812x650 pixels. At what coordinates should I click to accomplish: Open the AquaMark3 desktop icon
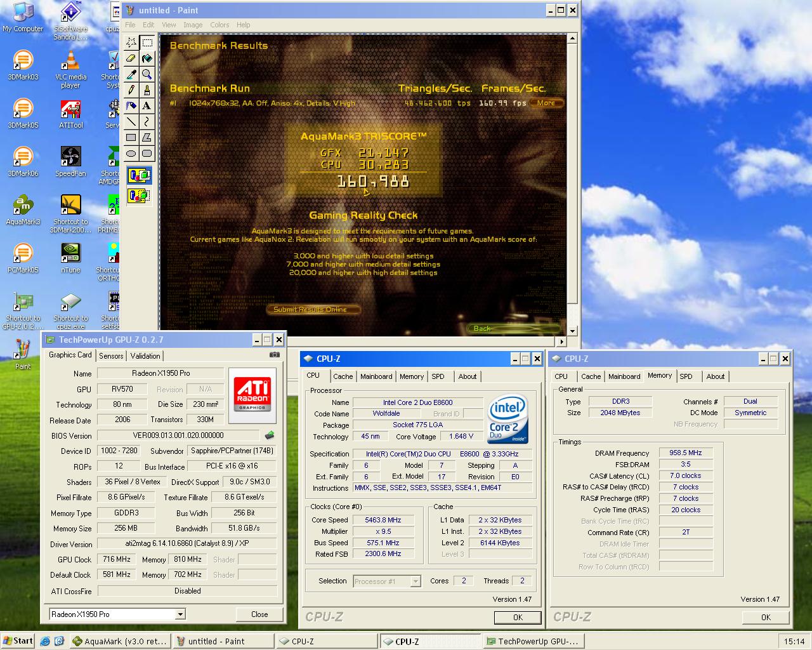(23, 210)
